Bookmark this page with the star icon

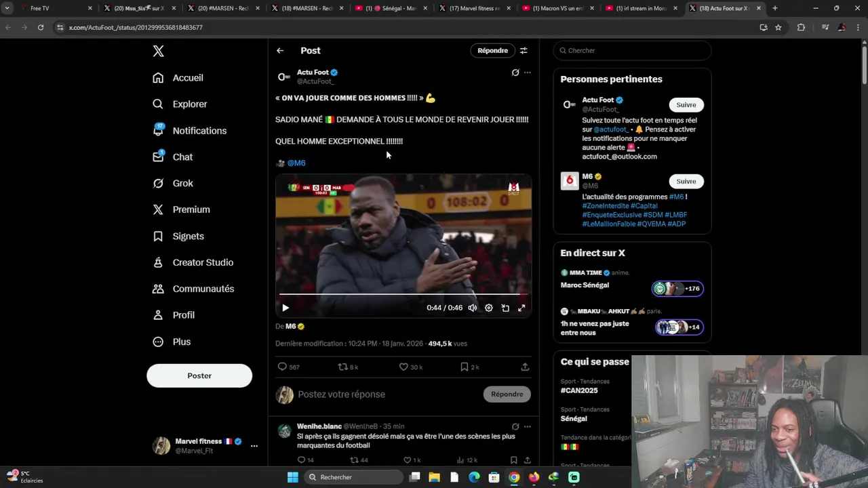point(778,28)
